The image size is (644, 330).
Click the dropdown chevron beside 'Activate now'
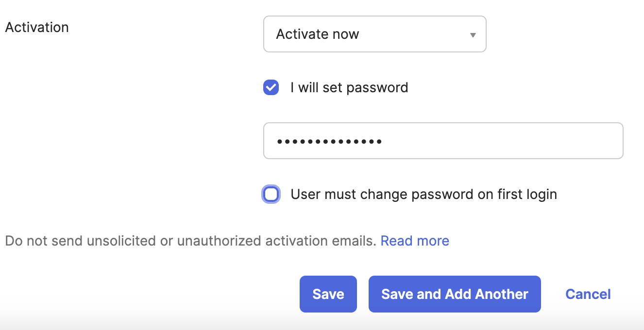click(472, 34)
